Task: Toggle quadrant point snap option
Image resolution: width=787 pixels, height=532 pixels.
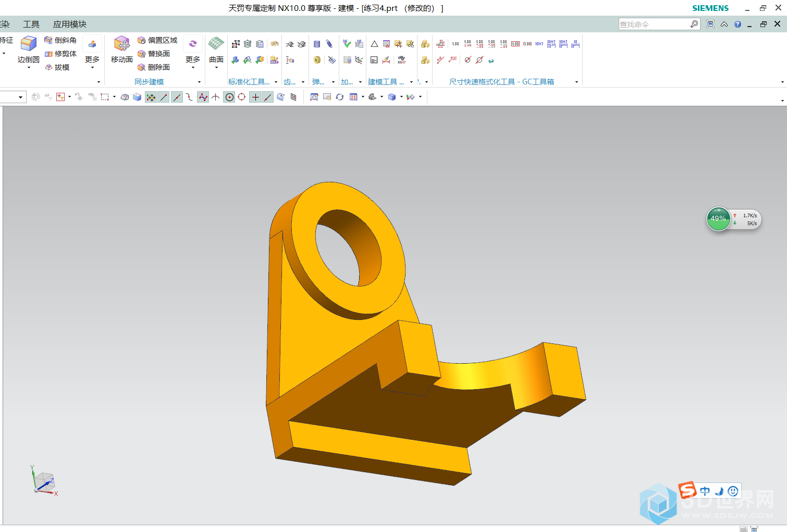Action: pyautogui.click(x=242, y=97)
